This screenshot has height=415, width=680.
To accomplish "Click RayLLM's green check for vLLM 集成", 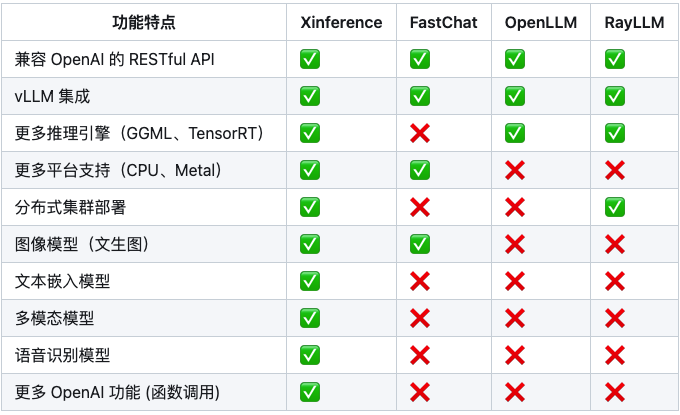I will point(615,96).
